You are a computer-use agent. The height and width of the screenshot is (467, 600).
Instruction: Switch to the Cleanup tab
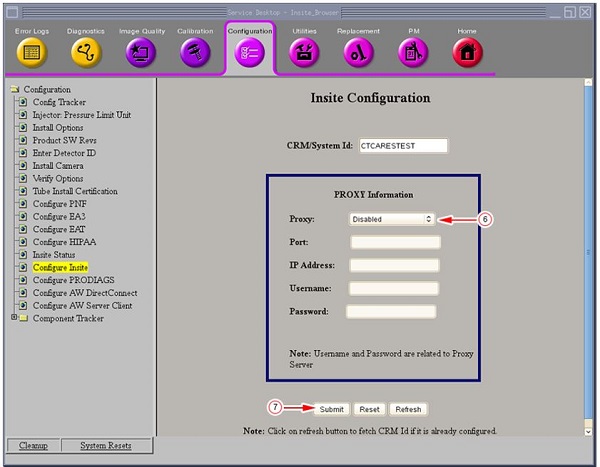(34, 445)
